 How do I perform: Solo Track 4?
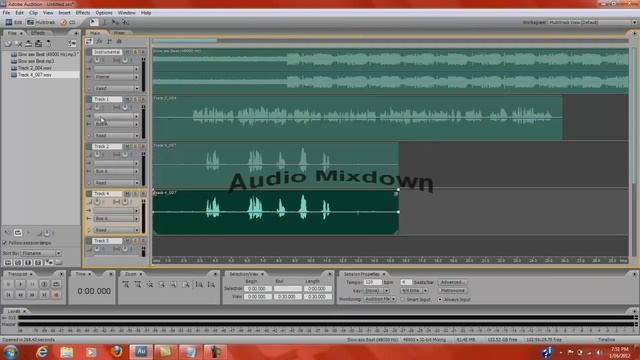click(135, 193)
